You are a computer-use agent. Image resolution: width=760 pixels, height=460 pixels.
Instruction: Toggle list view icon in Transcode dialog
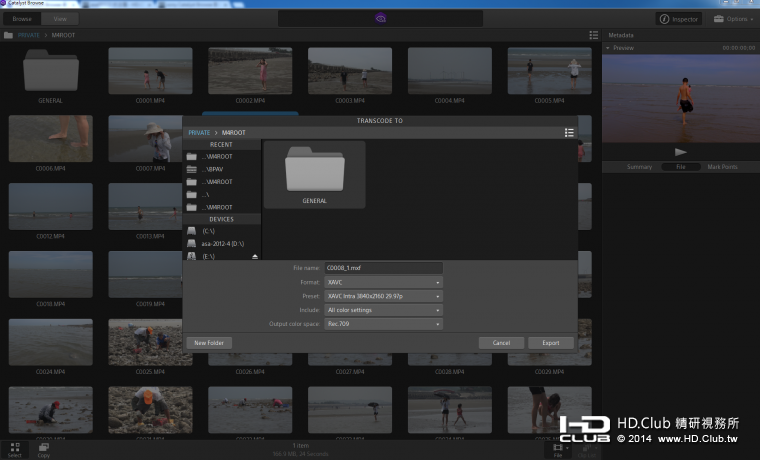point(569,132)
